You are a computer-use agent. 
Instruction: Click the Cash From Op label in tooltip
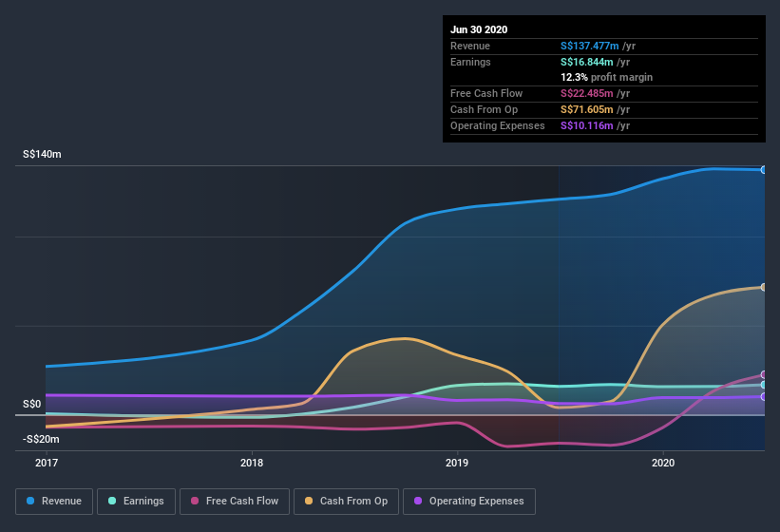coord(484,109)
